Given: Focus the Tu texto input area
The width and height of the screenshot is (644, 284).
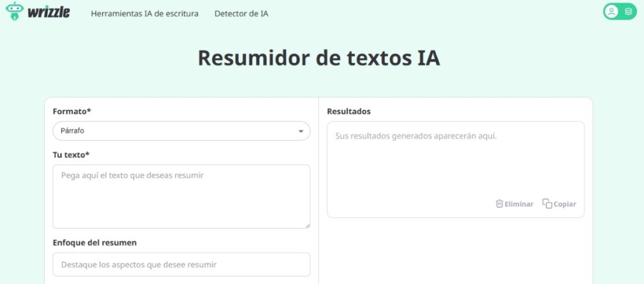Looking at the screenshot, I should coord(181,196).
